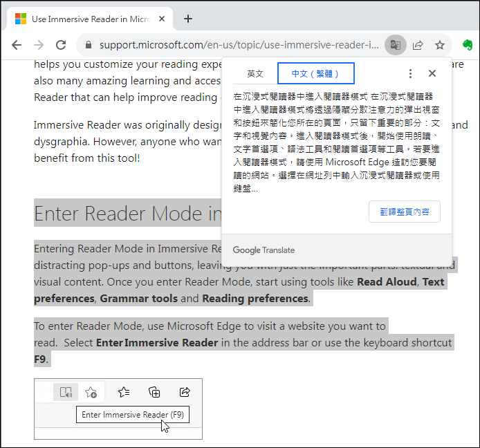Click immersive reader book icon in embedded image
This screenshot has width=480, height=448.
tap(66, 392)
